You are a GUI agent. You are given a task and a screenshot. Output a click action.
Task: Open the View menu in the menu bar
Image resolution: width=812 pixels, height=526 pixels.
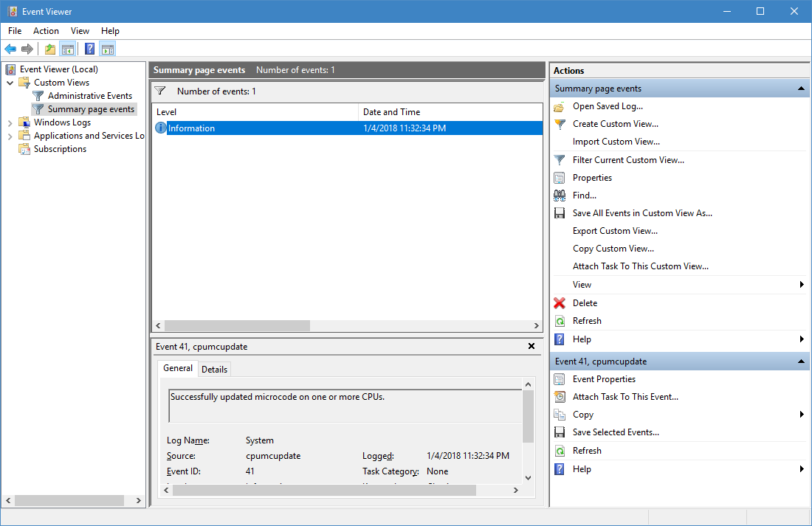(80, 31)
